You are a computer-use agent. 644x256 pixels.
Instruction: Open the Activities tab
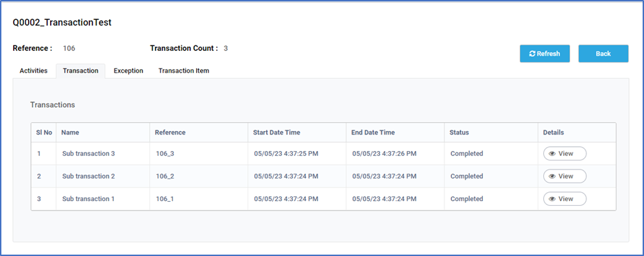34,71
